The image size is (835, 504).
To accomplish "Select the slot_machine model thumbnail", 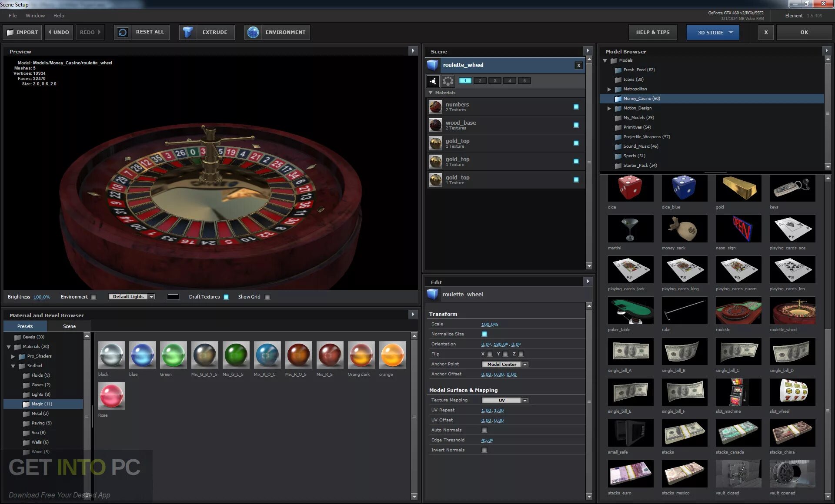I will pyautogui.click(x=738, y=392).
